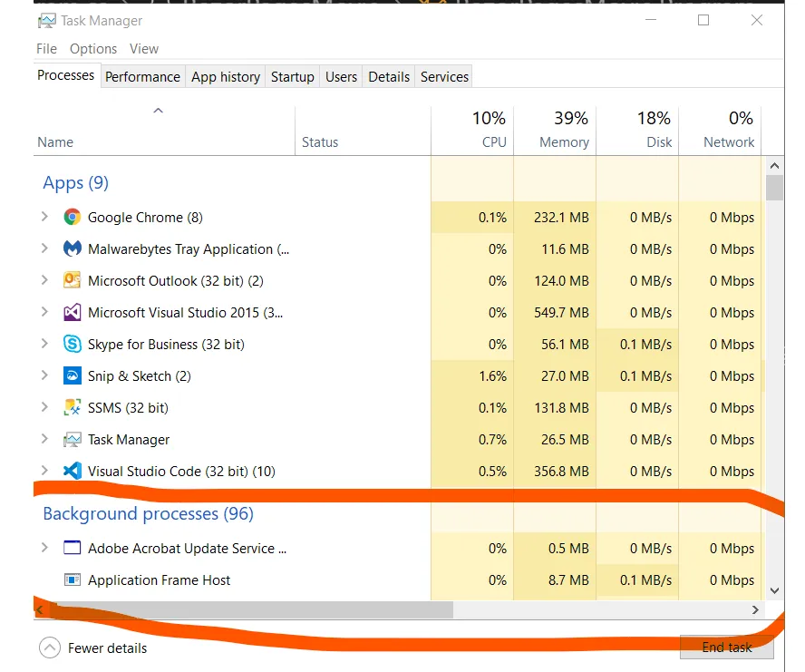Expand the SSMS (32 bit) row

pyautogui.click(x=44, y=407)
